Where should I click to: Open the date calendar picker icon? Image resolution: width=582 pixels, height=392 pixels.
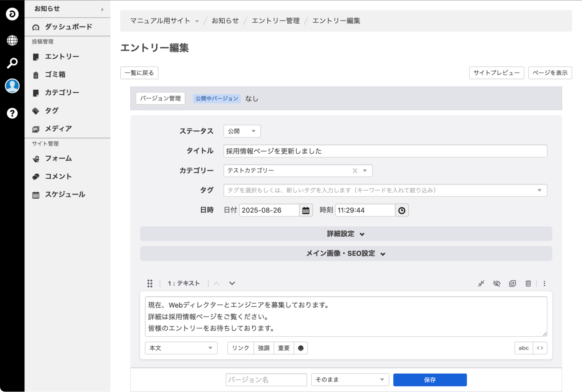coord(306,210)
